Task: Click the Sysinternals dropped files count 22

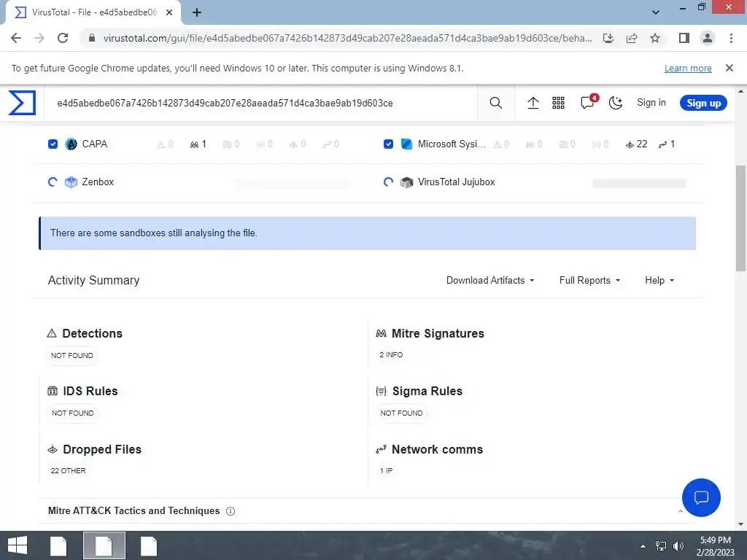Action: click(x=636, y=144)
